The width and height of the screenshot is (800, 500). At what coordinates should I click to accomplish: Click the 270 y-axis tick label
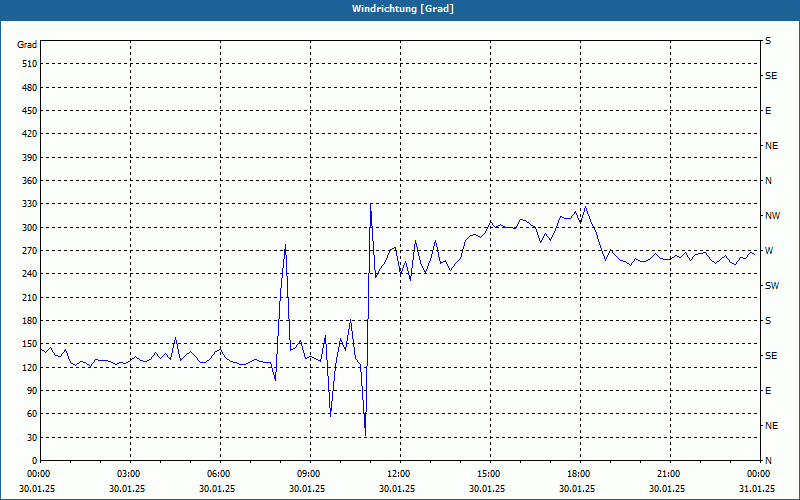[x=29, y=251]
